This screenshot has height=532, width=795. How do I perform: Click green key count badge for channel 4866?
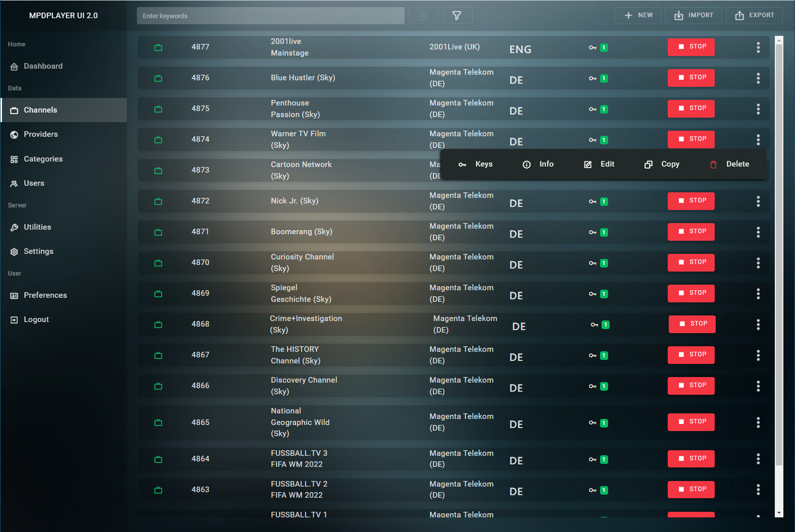(604, 386)
